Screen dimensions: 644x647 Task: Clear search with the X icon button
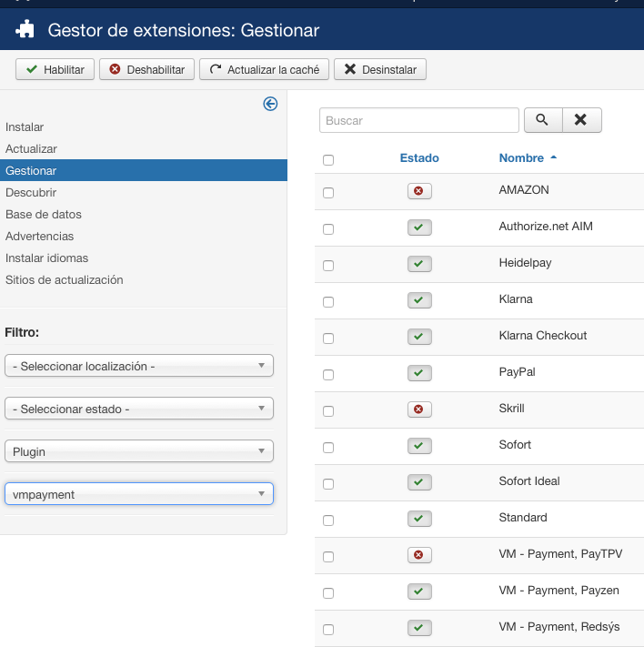pyautogui.click(x=581, y=120)
